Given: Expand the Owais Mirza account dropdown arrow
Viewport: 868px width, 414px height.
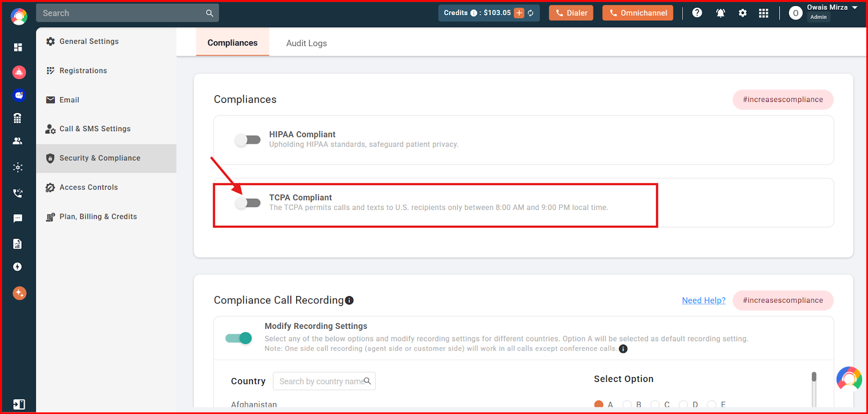Looking at the screenshot, I should coord(855,8).
